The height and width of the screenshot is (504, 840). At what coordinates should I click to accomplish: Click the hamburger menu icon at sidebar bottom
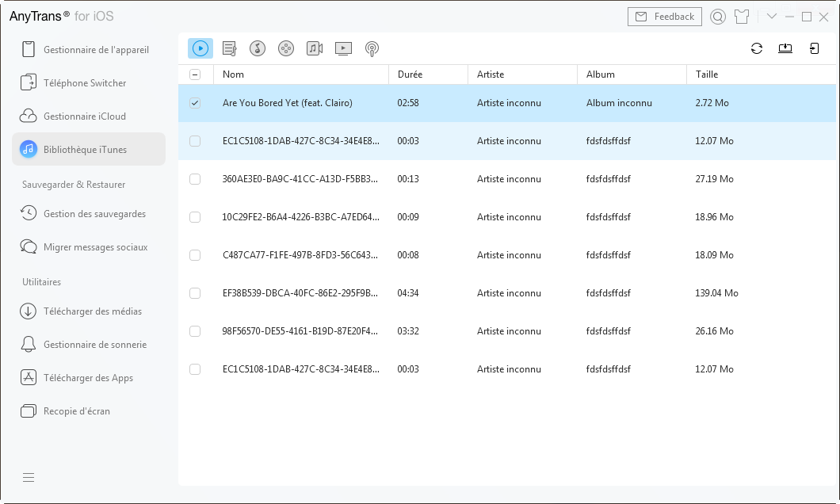pos(29,477)
